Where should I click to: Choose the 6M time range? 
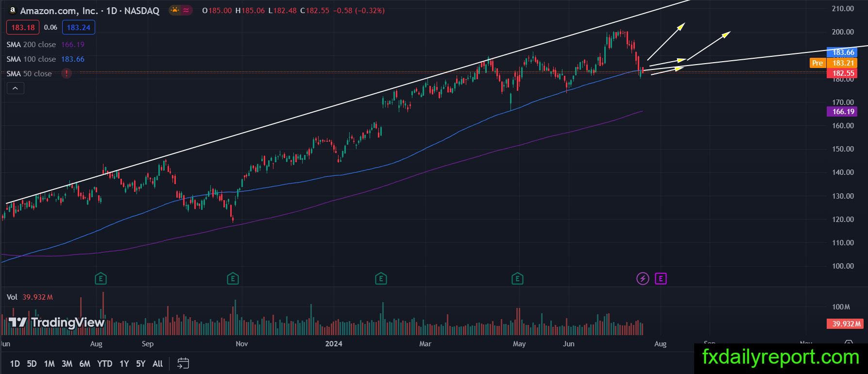85,363
